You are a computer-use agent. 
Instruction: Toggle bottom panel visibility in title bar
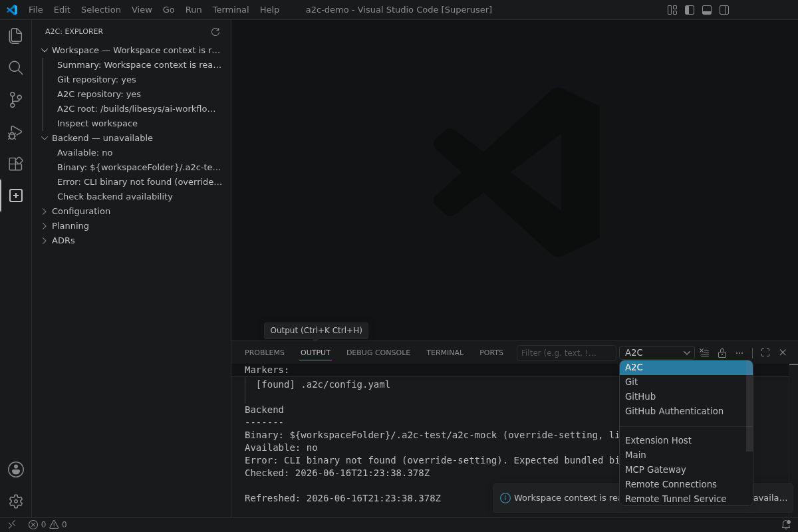click(x=707, y=10)
